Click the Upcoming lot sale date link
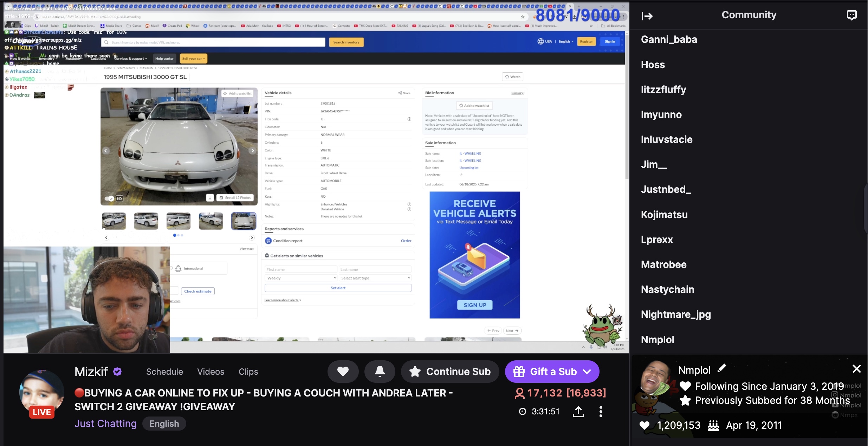868x446 pixels. click(x=469, y=168)
